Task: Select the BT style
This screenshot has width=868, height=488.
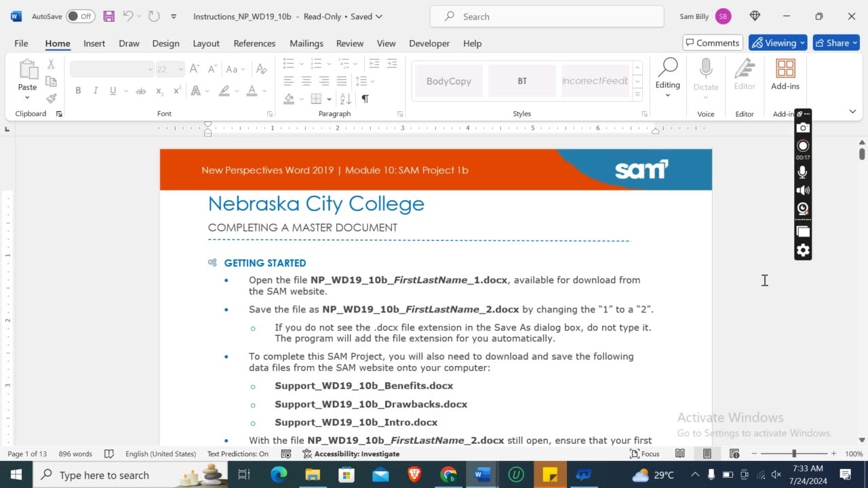Action: tap(522, 81)
